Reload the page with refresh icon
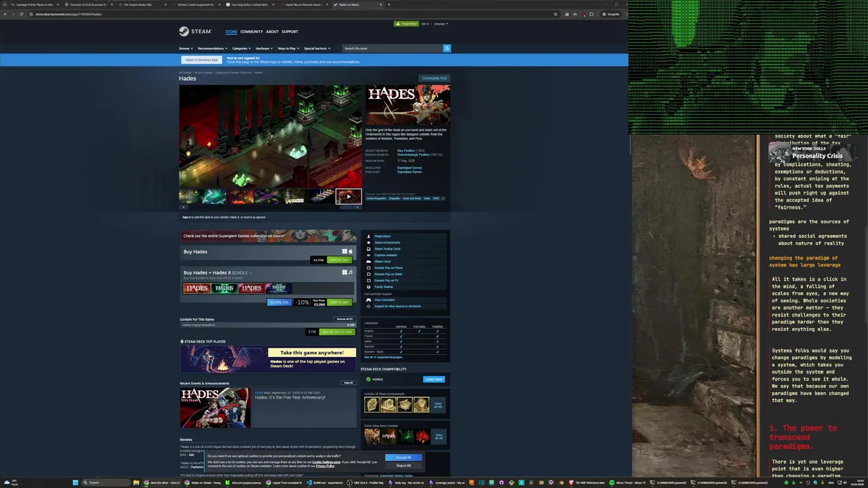868x488 pixels. (x=21, y=14)
